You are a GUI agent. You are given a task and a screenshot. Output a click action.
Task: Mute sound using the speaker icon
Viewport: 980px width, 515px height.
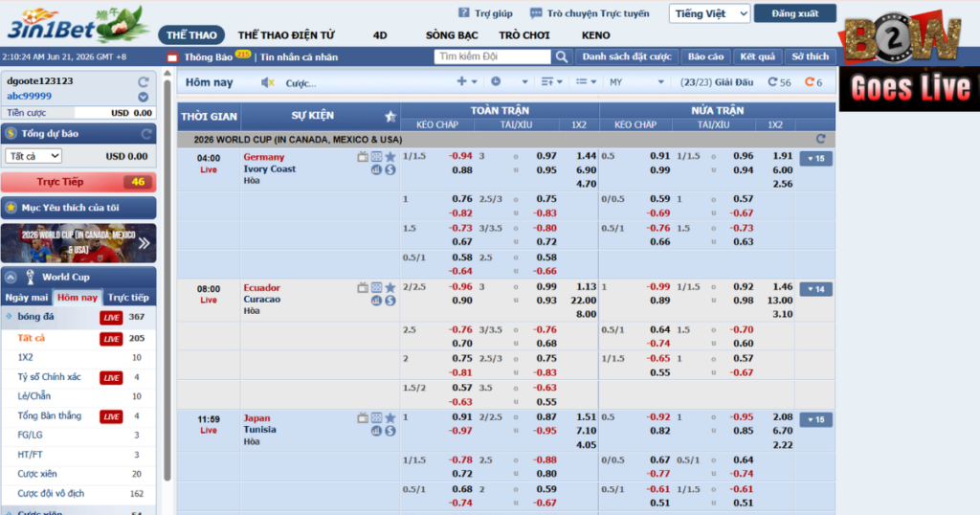pos(268,82)
